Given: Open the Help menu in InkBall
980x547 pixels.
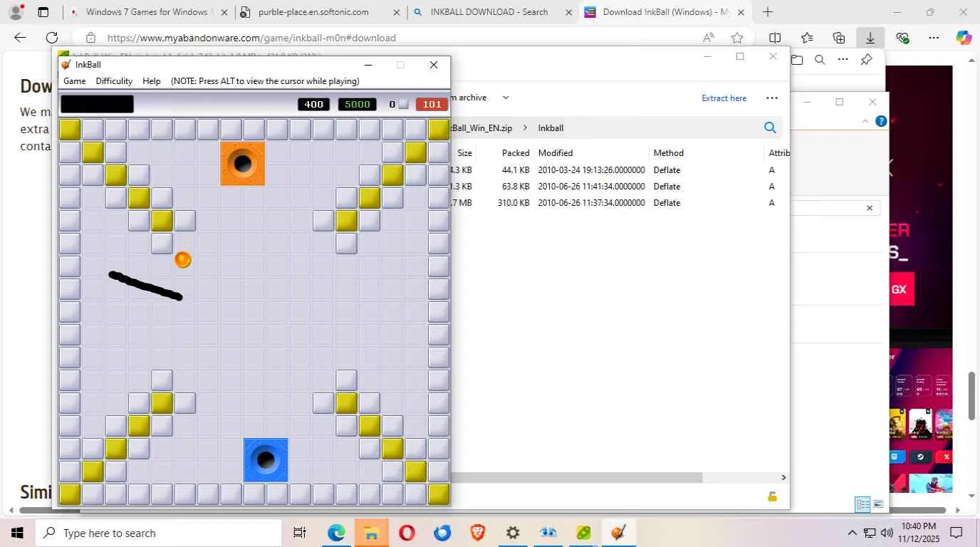Looking at the screenshot, I should click(152, 81).
